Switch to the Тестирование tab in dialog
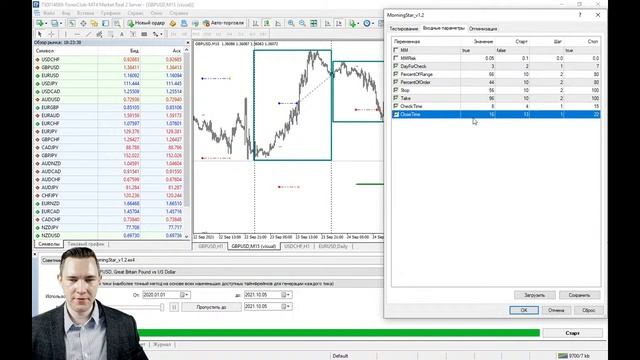Viewport: 640px width, 360px height. pos(403,29)
